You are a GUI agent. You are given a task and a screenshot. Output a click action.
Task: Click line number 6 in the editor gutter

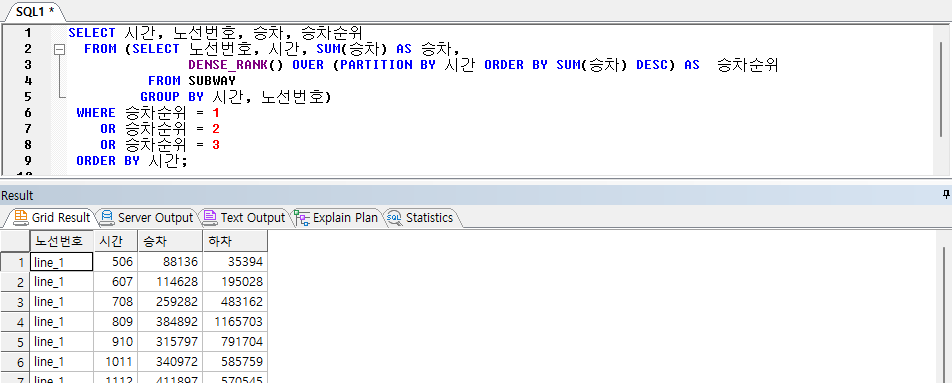tap(28, 113)
